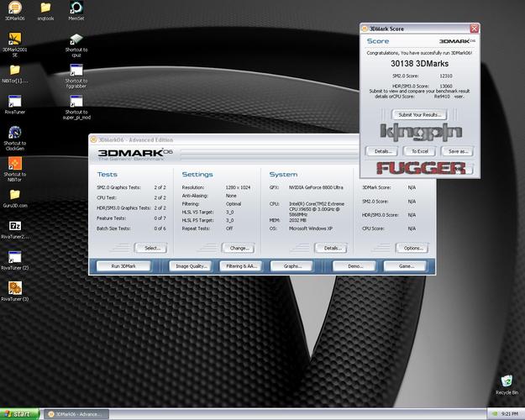Click the Feature Tests 0 of 7 value
This screenshot has width=525, height=420.
[x=160, y=218]
